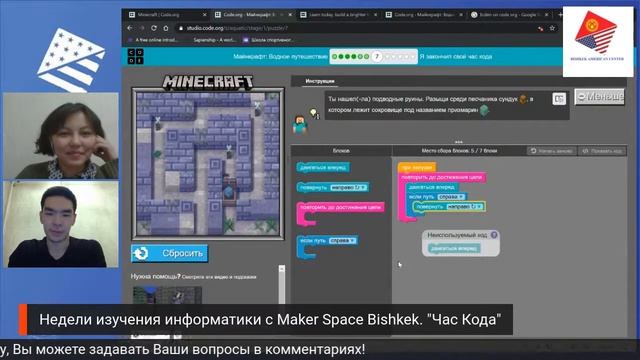Click the lightbulb hint icon above Steve

[313, 113]
